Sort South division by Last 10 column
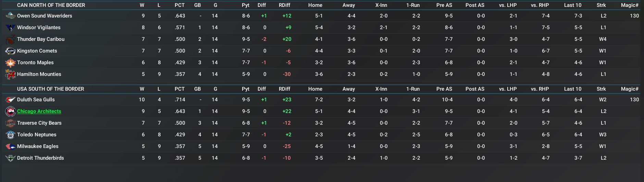The height and width of the screenshot is (182, 644). tap(573, 89)
